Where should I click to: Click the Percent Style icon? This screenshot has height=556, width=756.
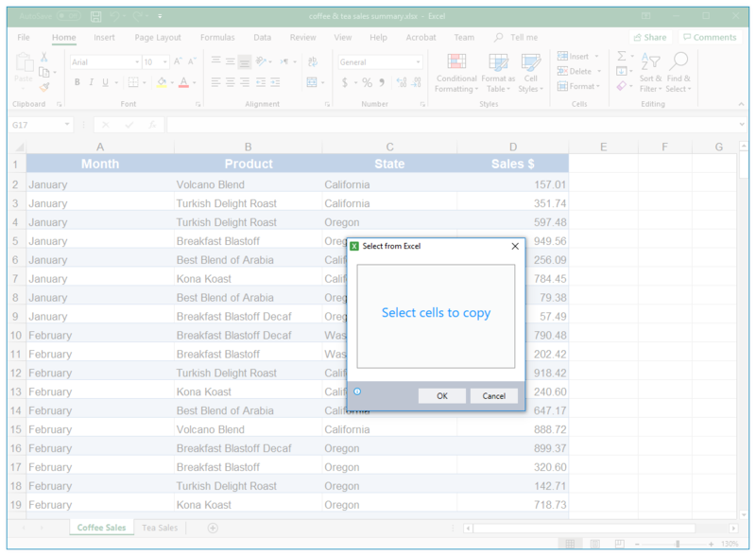coord(367,82)
